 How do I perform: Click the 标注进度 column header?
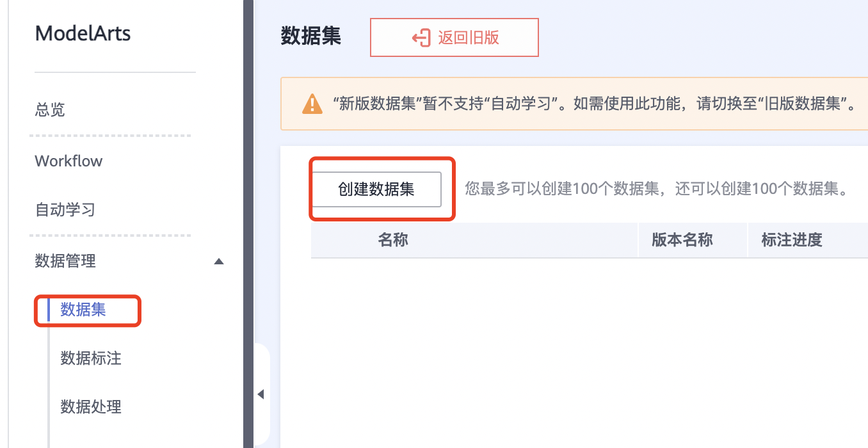(x=792, y=240)
